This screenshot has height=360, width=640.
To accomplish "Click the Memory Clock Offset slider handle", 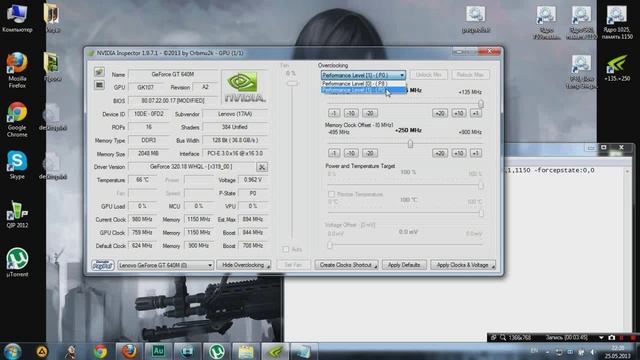I will coord(410,144).
